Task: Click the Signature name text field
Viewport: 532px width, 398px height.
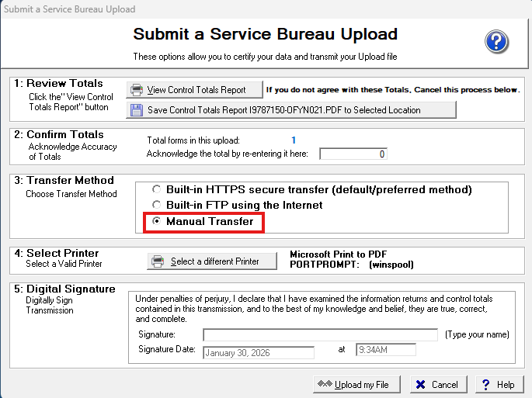Action: point(320,334)
